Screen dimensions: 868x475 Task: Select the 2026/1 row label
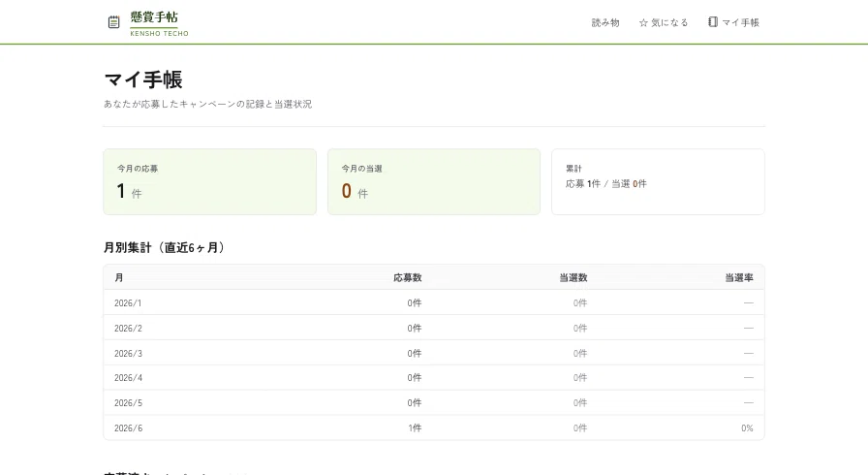(x=128, y=302)
